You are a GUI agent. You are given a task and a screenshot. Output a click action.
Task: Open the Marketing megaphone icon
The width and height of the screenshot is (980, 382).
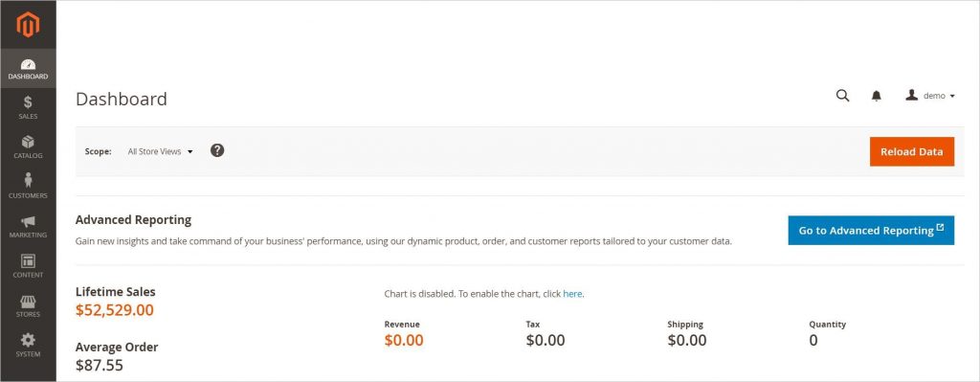pos(28,221)
